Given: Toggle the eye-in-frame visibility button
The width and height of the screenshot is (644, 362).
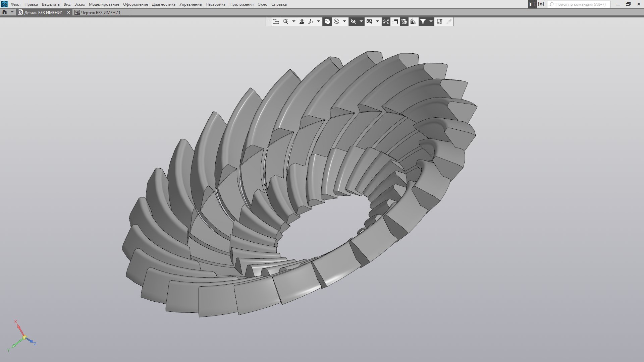Looking at the screenshot, I should tap(369, 21).
